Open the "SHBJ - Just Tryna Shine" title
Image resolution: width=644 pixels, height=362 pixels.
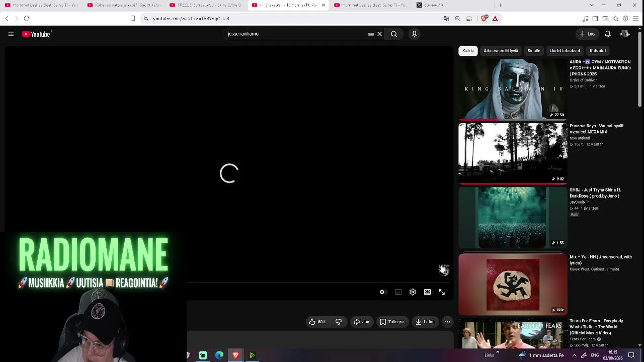click(595, 193)
